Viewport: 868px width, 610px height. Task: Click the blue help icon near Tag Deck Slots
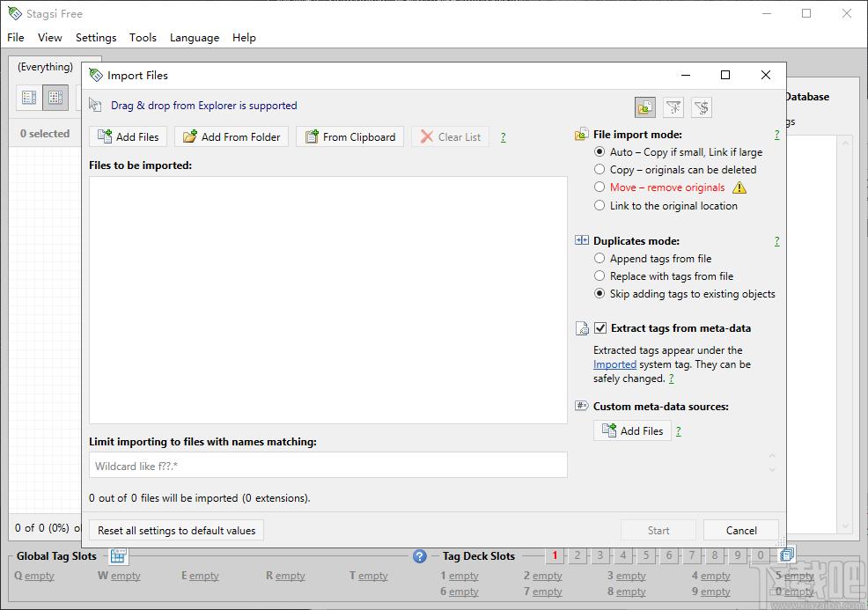(x=420, y=555)
